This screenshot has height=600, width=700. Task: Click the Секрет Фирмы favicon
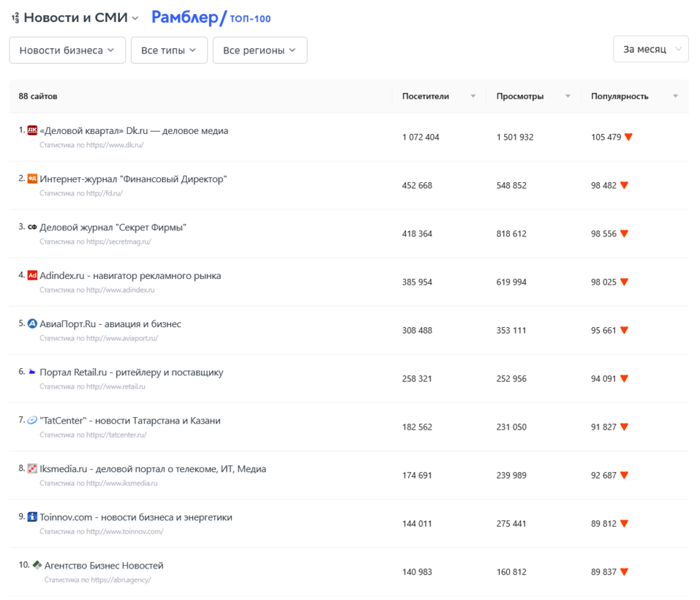[32, 228]
